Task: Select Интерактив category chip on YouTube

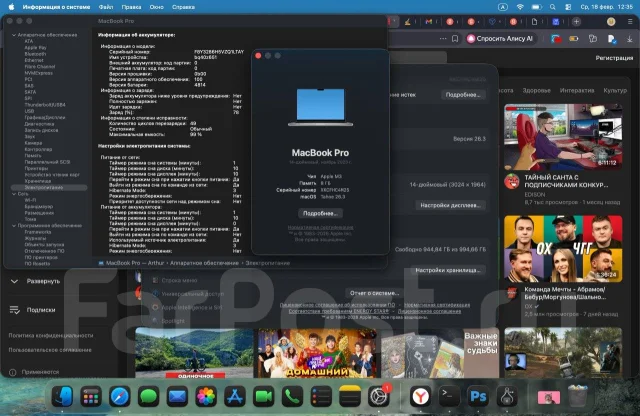Action: [577, 90]
